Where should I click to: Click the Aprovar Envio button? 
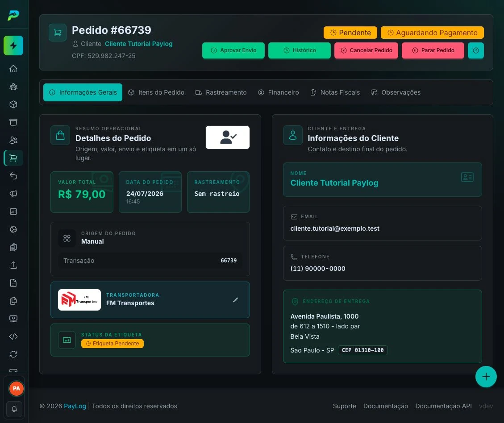[233, 50]
